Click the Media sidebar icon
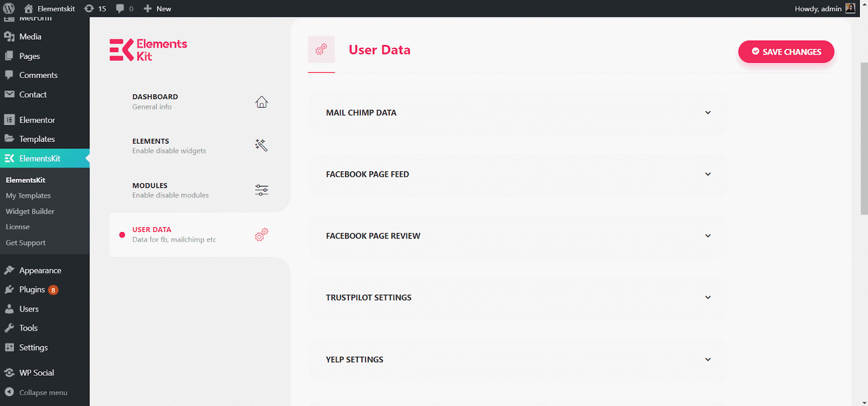This screenshot has height=406, width=868. pyautogui.click(x=9, y=37)
